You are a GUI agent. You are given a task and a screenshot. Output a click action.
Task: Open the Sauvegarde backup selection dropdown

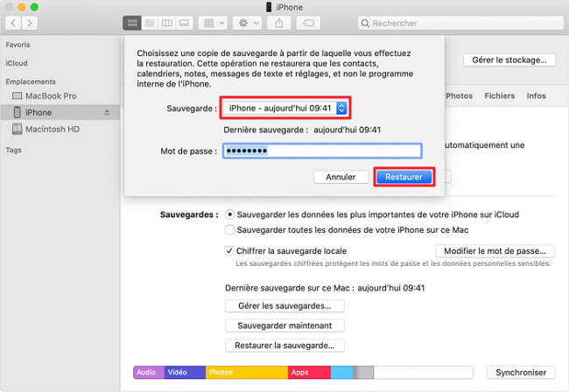[284, 108]
